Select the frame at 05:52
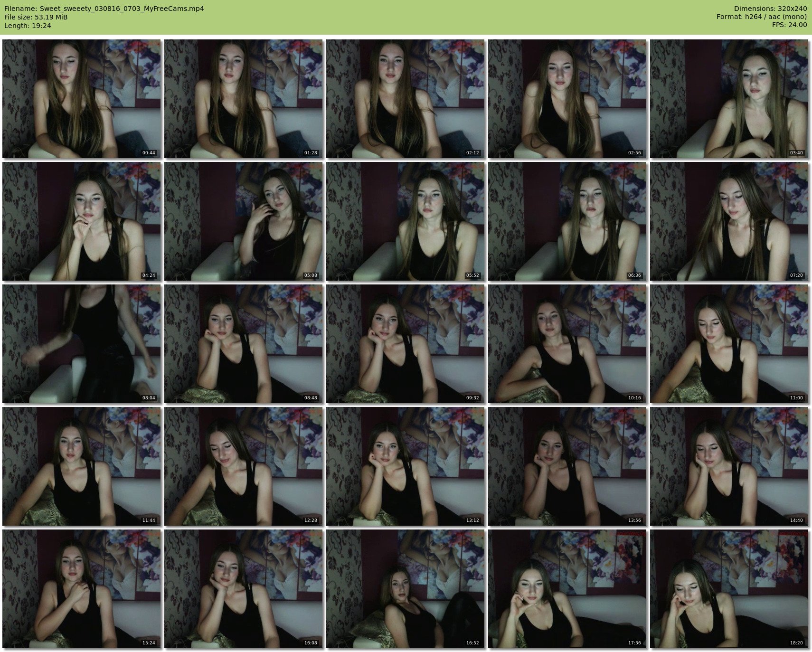 [406, 221]
